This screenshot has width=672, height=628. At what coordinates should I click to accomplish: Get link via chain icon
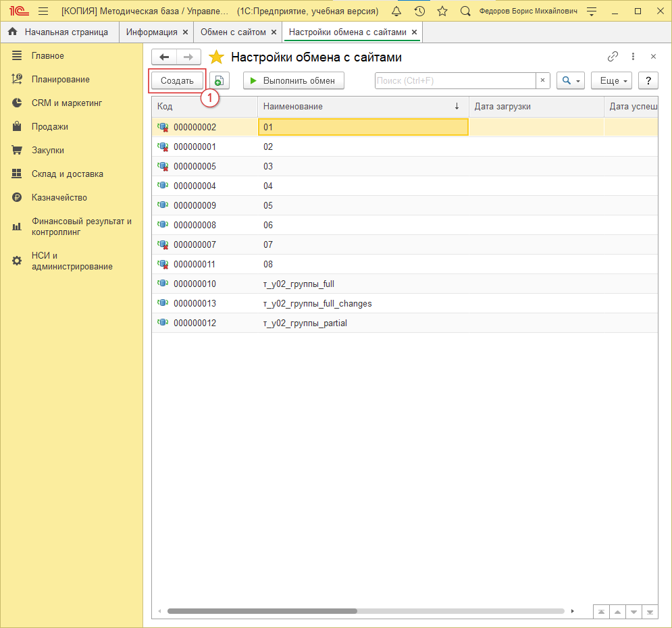click(x=613, y=57)
